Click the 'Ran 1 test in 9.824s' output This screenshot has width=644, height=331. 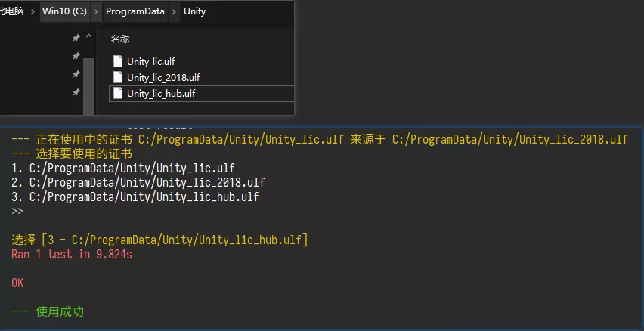[x=72, y=254]
